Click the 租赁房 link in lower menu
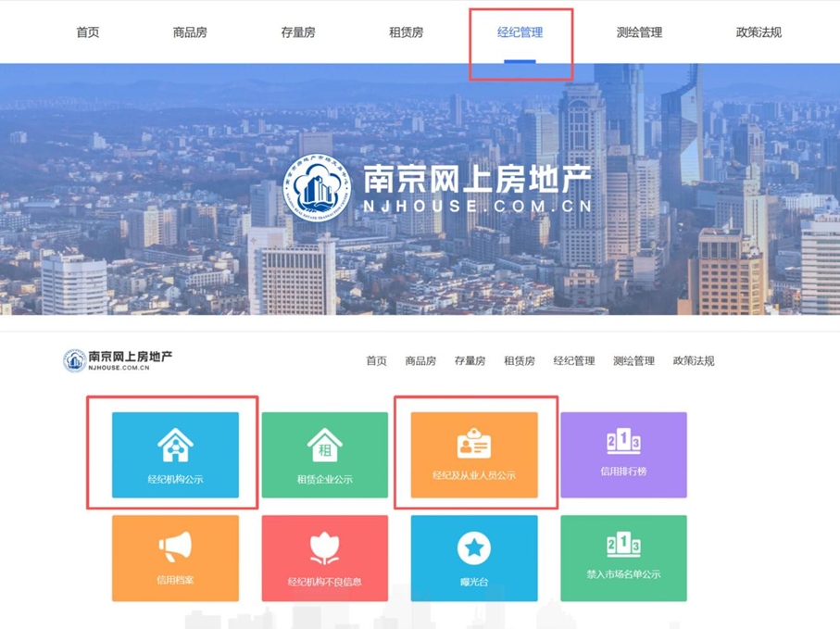840x629 pixels. click(x=520, y=360)
